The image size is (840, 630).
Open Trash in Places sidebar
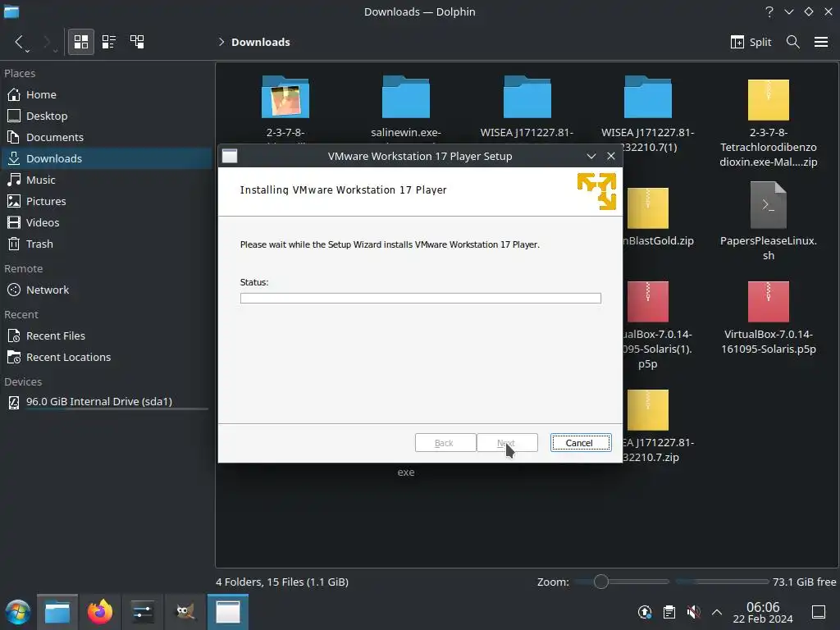(107, 244)
